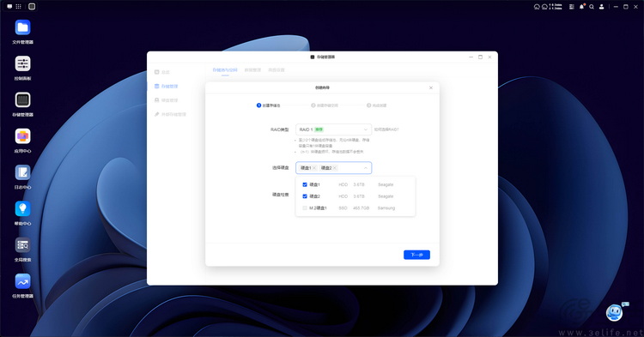Uncheck the 硬盘2 checkbox in disk list
This screenshot has width=644, height=337.
pyautogui.click(x=305, y=196)
